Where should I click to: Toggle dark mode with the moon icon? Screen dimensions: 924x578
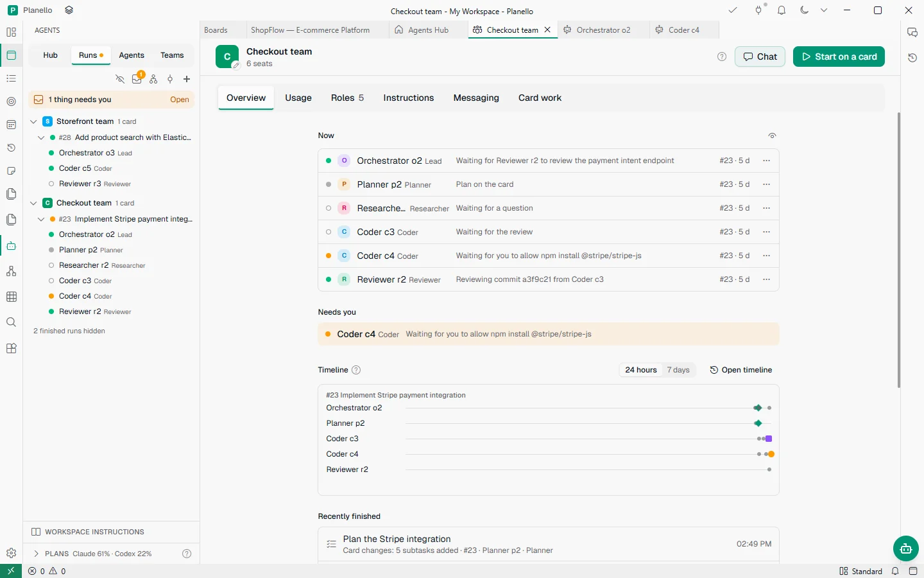click(x=804, y=10)
